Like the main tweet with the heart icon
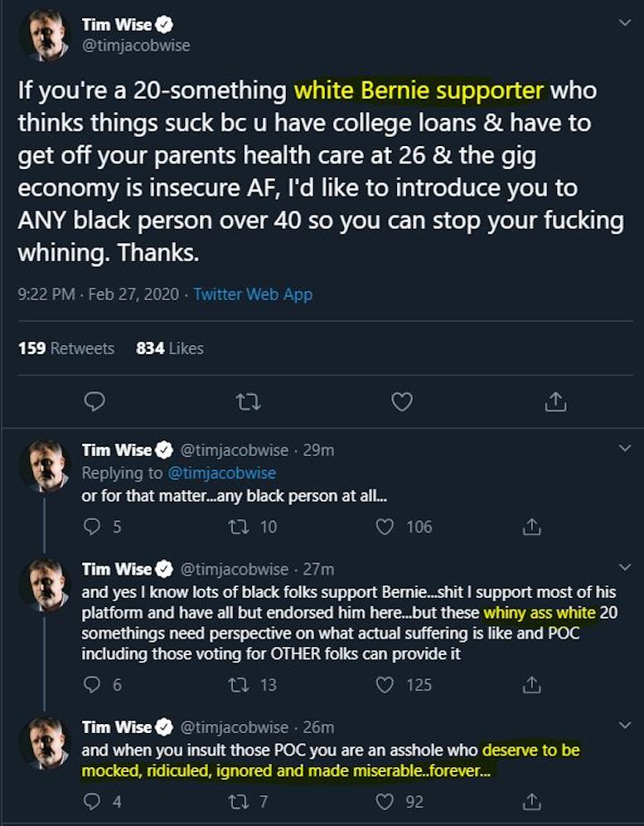644x826 pixels. (402, 402)
